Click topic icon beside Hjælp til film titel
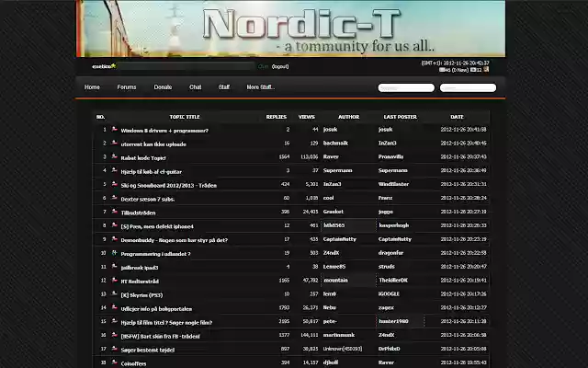 click(x=114, y=321)
